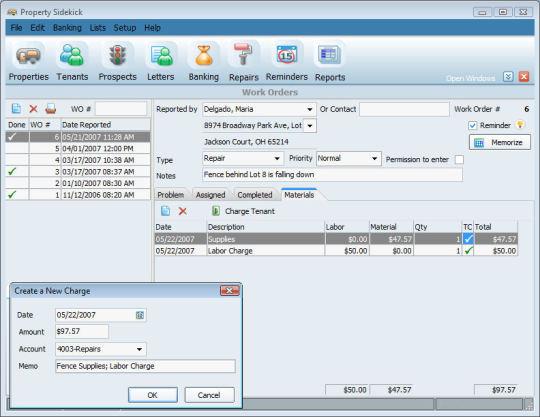Screen dimensions: 540x417
Task: Open the Banking menu in menu bar
Action: tap(67, 28)
